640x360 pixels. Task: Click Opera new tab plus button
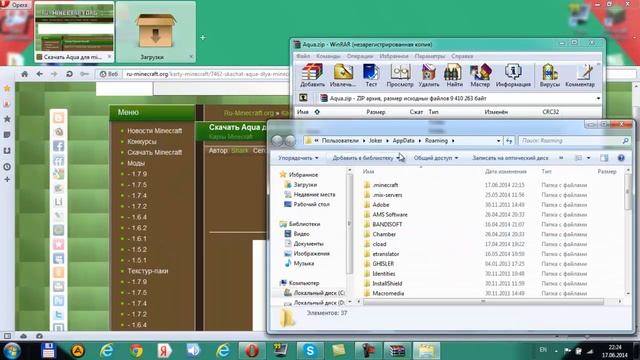coord(202,38)
